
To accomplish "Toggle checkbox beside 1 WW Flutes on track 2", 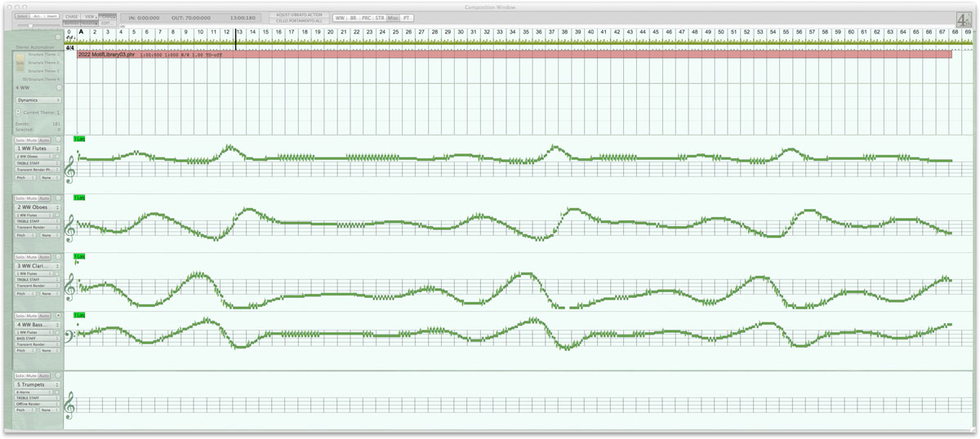I will (x=57, y=215).
